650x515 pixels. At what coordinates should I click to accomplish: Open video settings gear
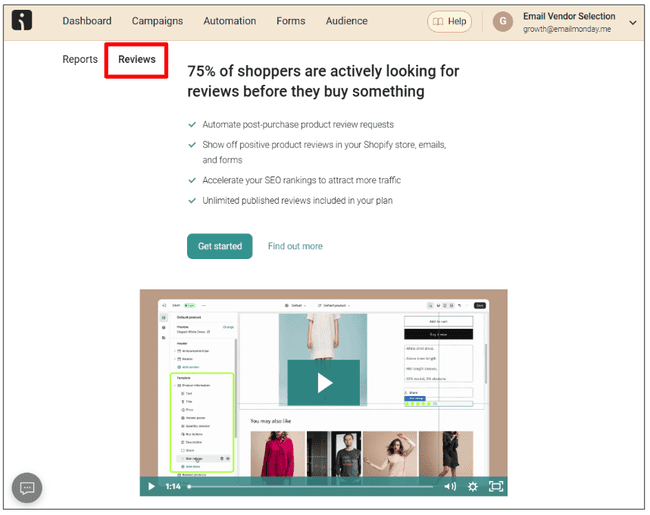473,486
